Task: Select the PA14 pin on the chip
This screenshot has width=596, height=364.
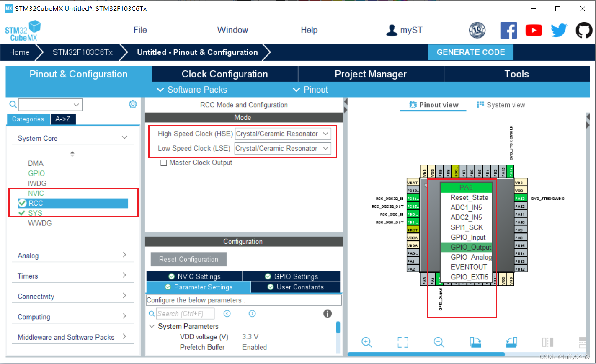Action: point(510,172)
